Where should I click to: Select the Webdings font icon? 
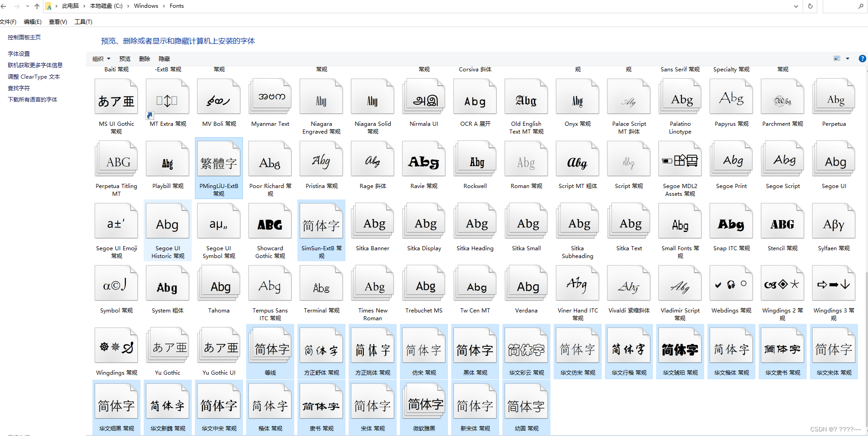pos(731,284)
